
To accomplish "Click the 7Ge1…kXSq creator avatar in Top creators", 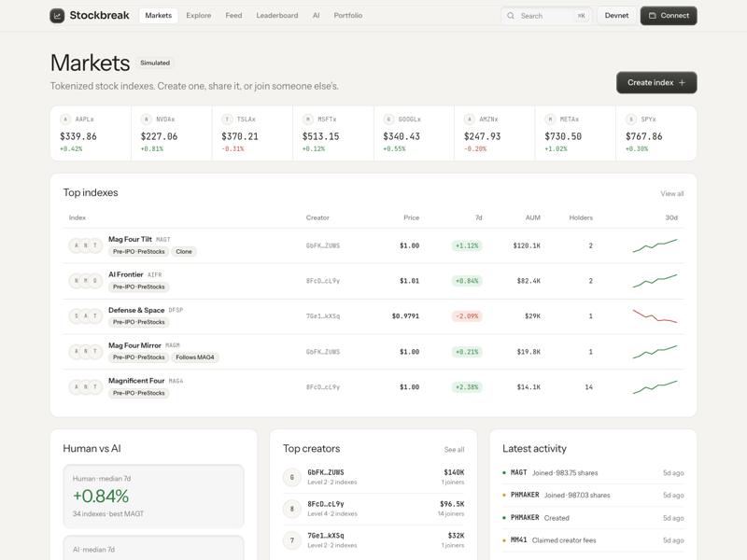I will click(x=292, y=540).
